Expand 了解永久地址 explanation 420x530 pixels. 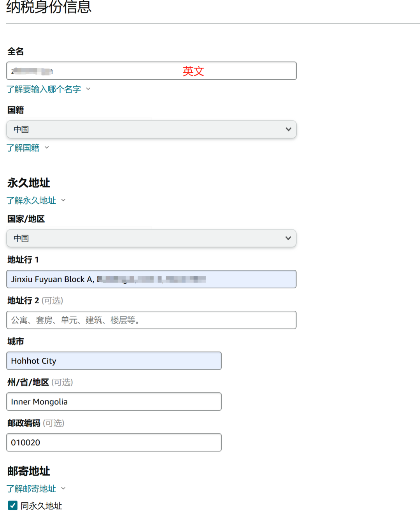click(32, 200)
